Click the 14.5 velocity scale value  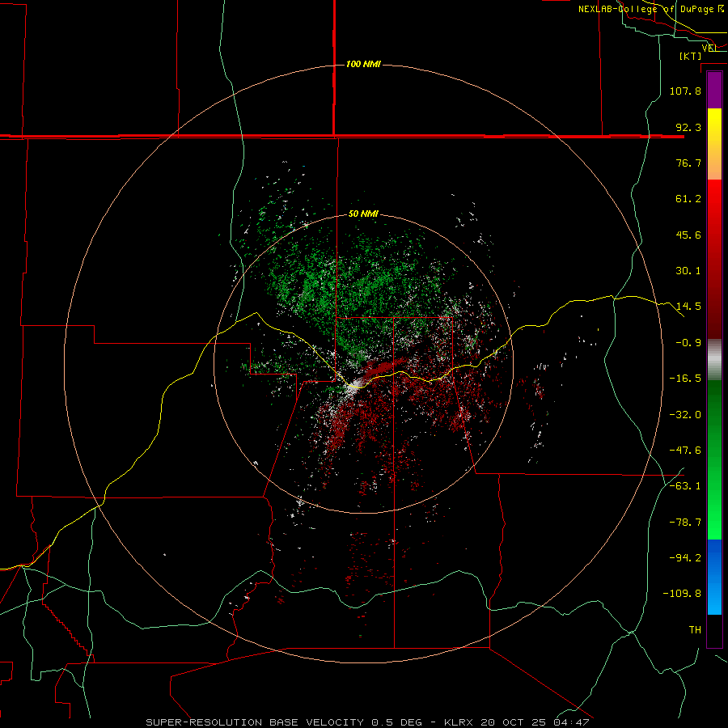point(688,307)
